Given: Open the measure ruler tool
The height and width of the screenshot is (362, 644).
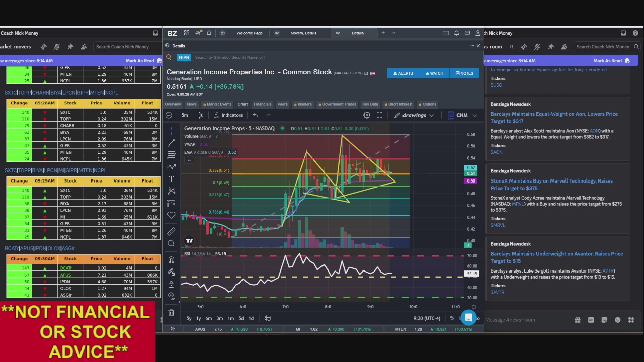Looking at the screenshot, I should [x=171, y=231].
